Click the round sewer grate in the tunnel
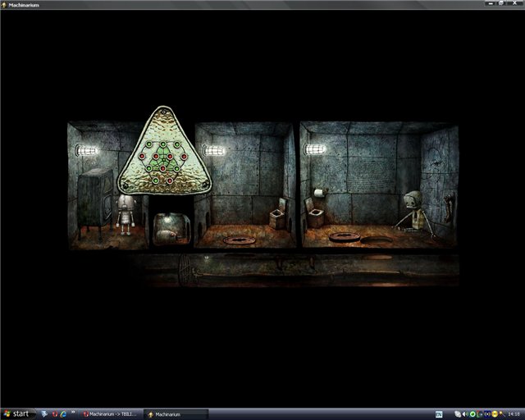 pos(186,270)
